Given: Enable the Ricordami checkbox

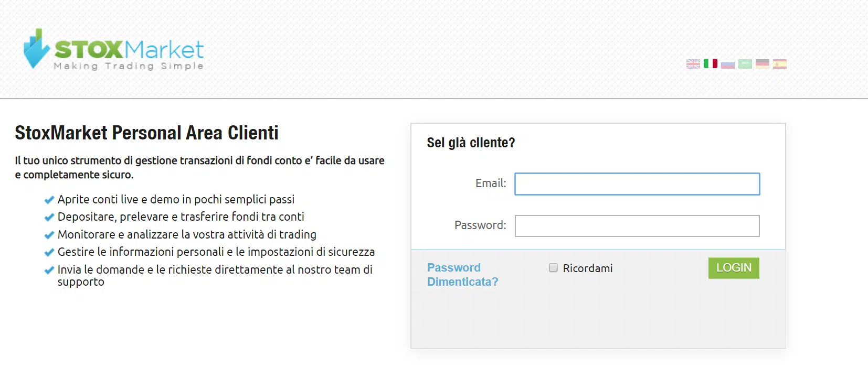Looking at the screenshot, I should (553, 268).
